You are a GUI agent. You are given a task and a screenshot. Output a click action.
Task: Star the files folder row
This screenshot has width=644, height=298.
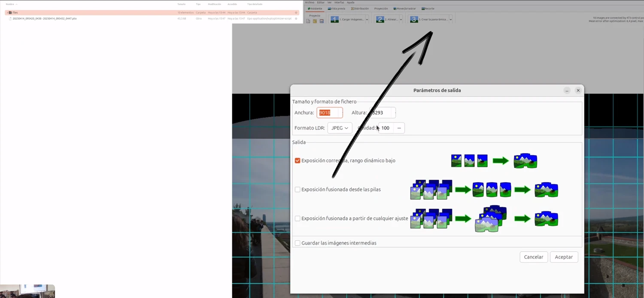coord(296,12)
